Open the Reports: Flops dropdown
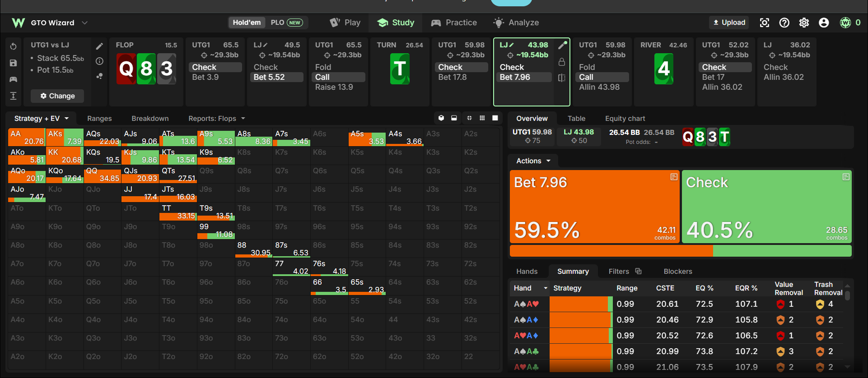Viewport: 868px width, 378px height. pyautogui.click(x=217, y=119)
